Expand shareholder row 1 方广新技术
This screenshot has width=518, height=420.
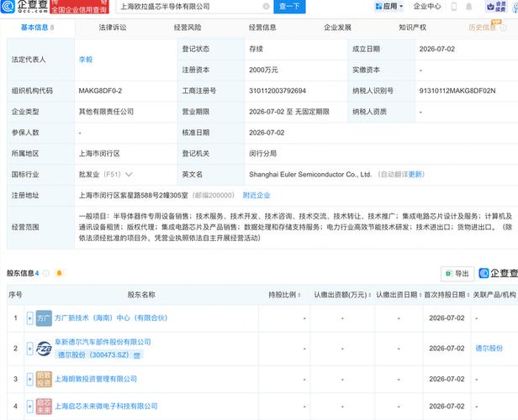tap(29, 318)
